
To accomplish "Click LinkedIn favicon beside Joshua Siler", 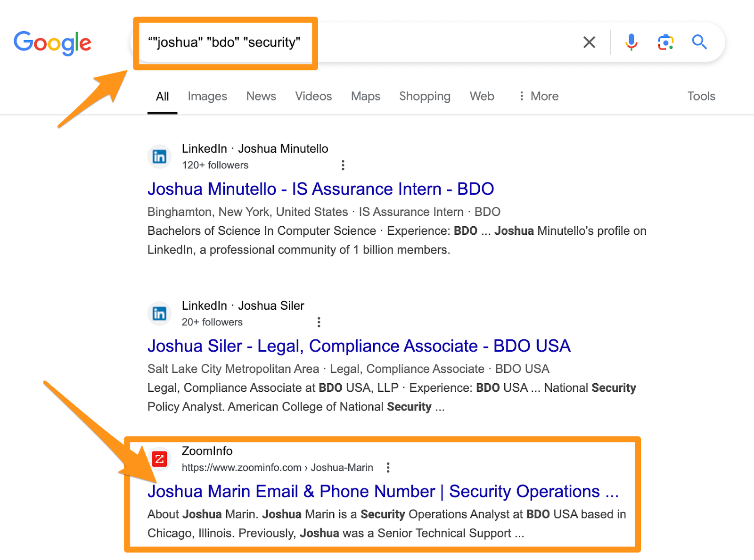I will (x=159, y=313).
